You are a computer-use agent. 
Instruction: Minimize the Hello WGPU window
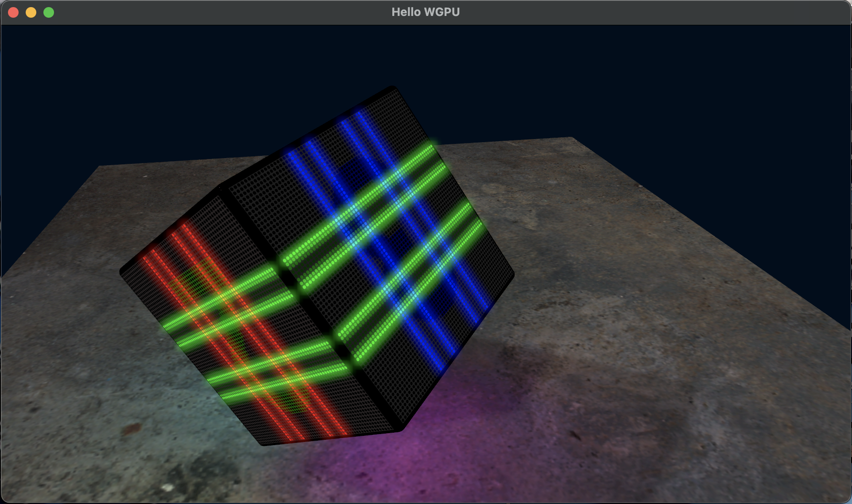tap(31, 12)
